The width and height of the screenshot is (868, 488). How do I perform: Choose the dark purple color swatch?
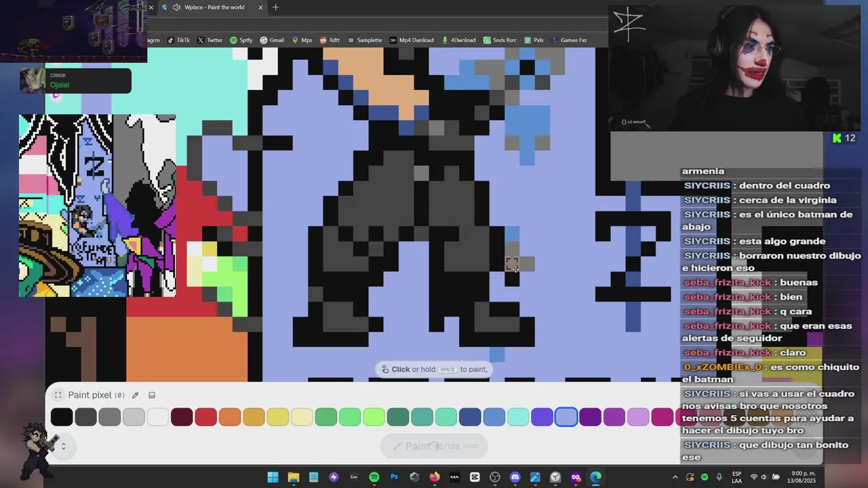click(590, 417)
